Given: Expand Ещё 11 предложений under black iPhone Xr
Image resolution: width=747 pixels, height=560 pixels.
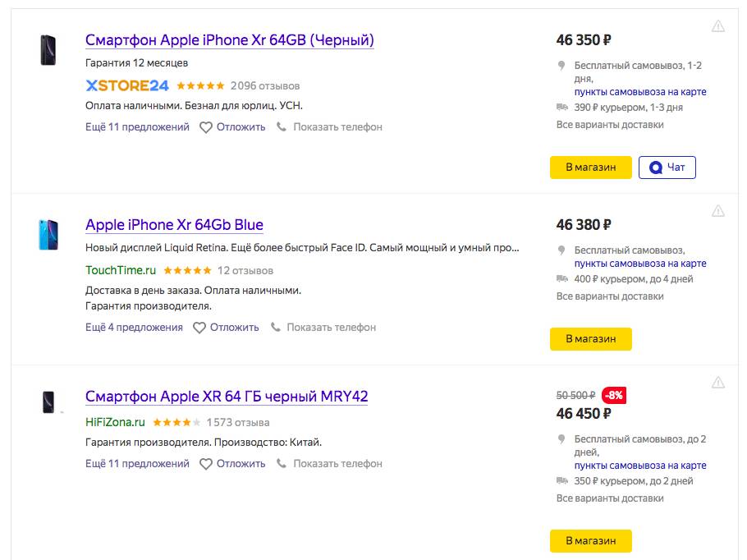Looking at the screenshot, I should [137, 127].
